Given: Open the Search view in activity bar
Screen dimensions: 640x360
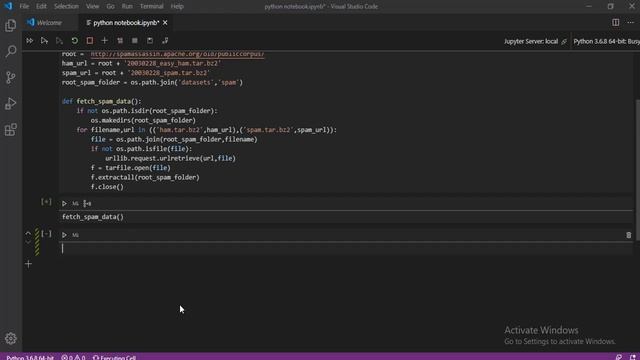Looking at the screenshot, I should click(11, 51).
